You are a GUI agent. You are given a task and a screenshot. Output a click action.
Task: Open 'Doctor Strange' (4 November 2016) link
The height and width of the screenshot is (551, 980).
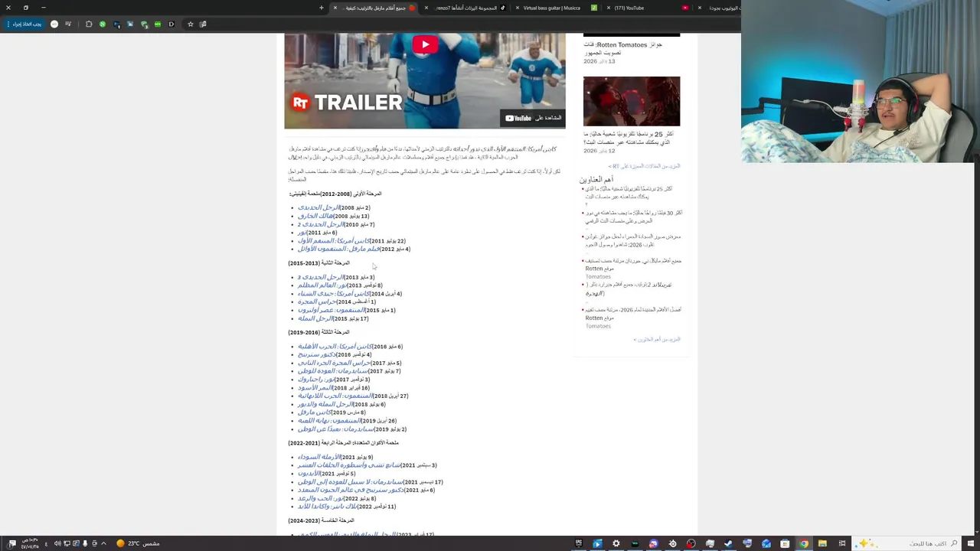pos(317,354)
